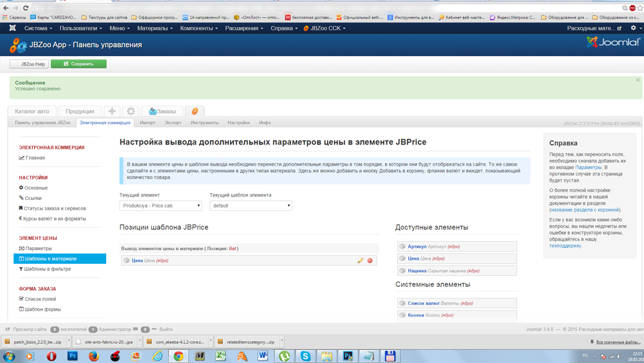Open the Пользователи menu

(x=80, y=28)
